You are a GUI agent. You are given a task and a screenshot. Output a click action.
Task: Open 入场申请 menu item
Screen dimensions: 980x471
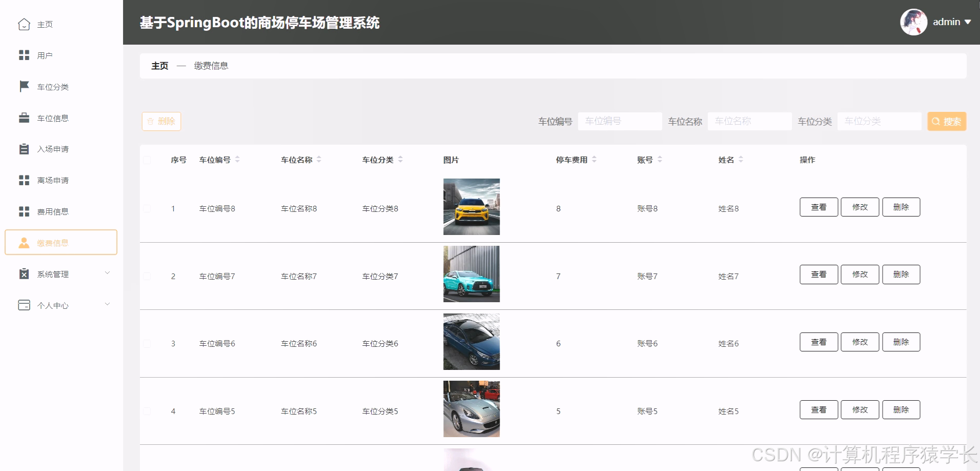coord(53,149)
